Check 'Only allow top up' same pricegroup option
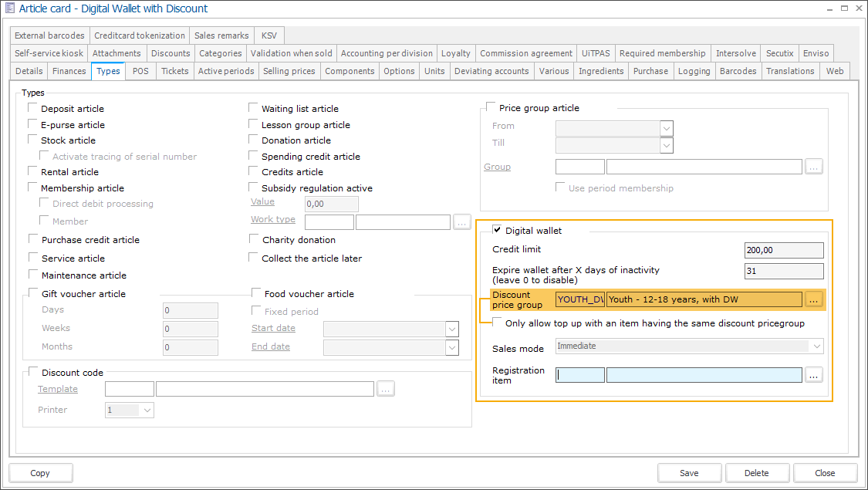 pos(497,323)
